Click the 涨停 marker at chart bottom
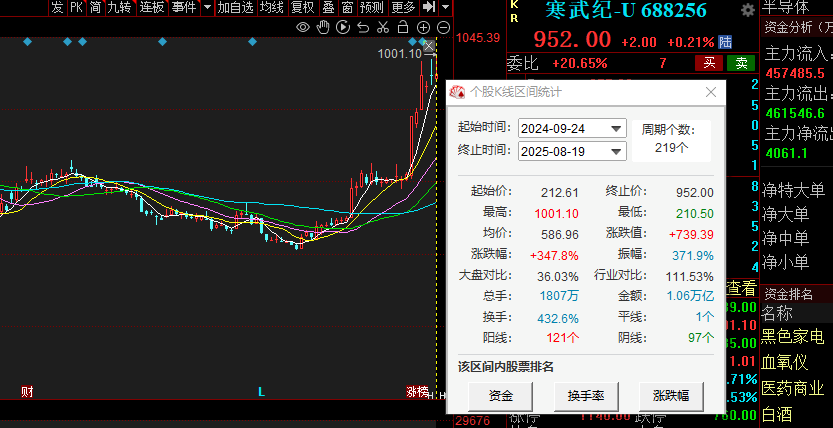The image size is (833, 428). 417,392
